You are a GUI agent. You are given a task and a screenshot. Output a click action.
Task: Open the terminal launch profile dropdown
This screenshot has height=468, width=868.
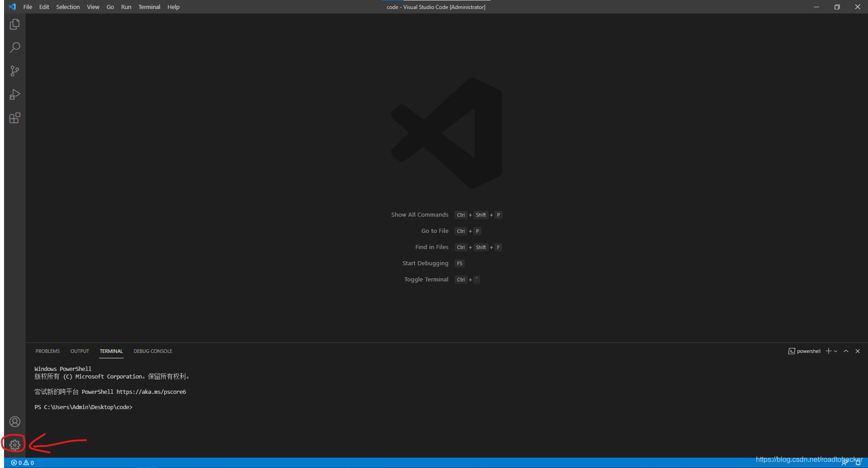click(836, 351)
